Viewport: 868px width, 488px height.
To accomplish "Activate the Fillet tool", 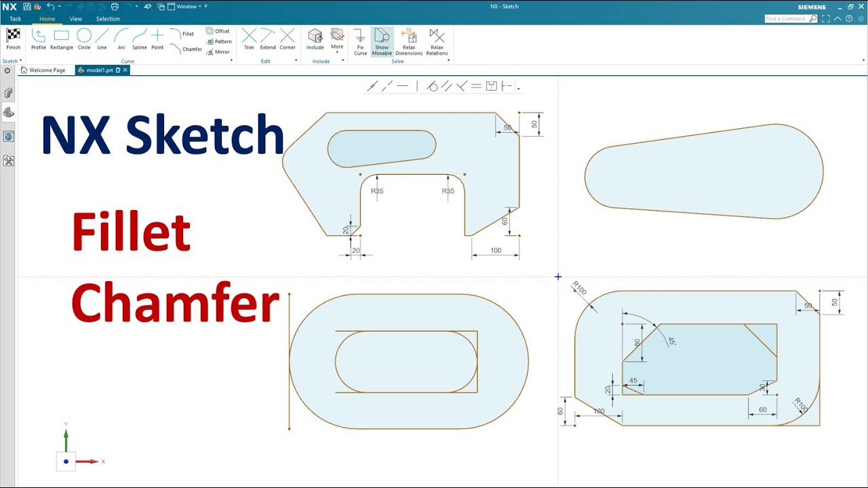I will [x=182, y=34].
